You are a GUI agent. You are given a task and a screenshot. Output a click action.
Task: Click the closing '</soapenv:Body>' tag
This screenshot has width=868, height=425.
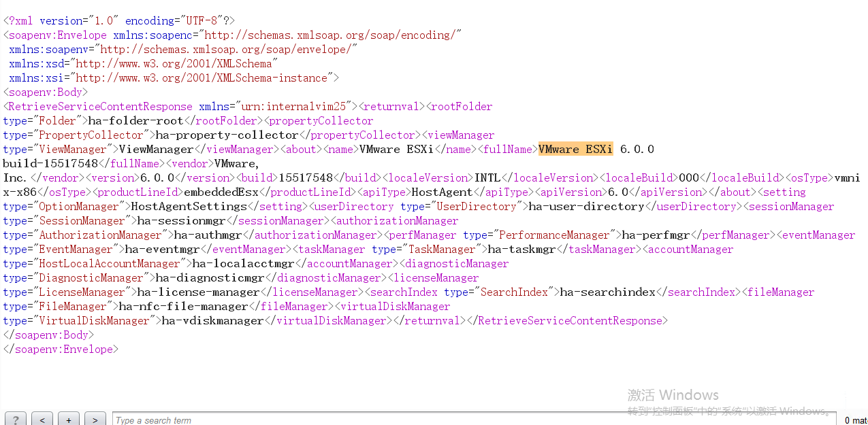click(x=48, y=335)
